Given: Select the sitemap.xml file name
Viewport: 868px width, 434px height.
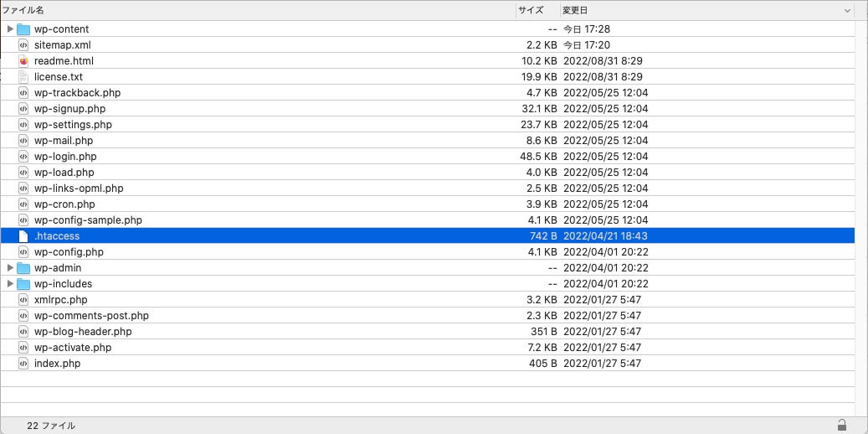Looking at the screenshot, I should 63,45.
